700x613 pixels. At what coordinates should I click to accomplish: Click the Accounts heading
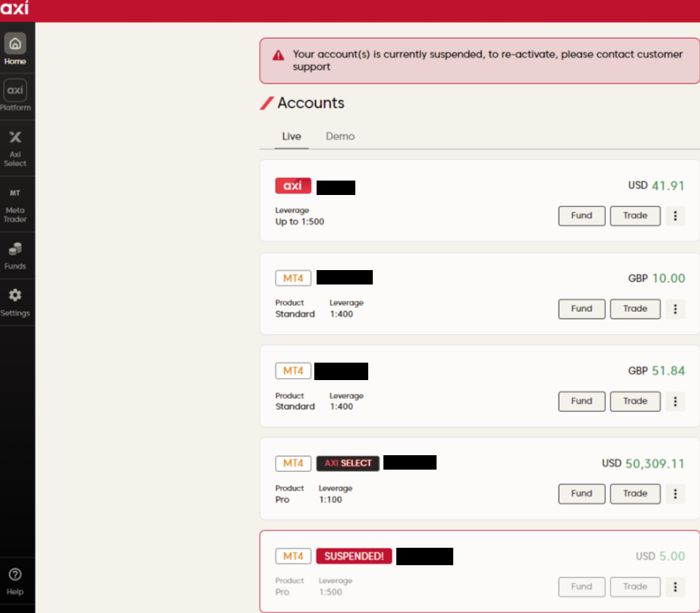pos(311,103)
